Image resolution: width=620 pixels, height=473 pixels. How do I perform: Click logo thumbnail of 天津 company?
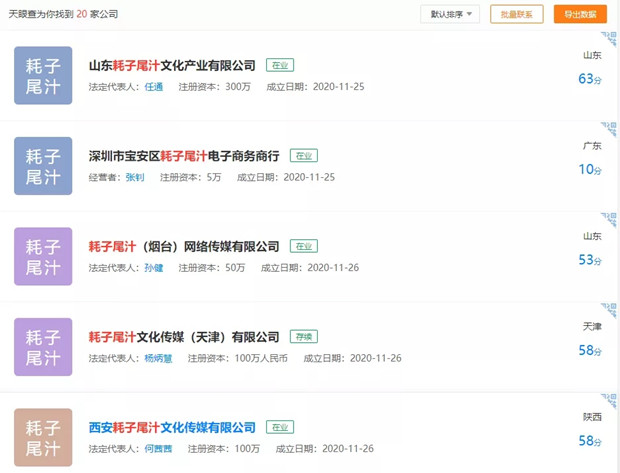click(43, 347)
